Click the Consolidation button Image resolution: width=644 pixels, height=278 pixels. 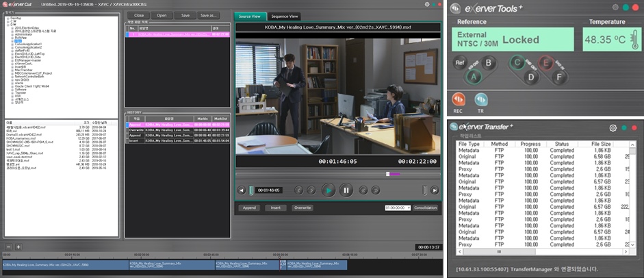click(x=425, y=207)
